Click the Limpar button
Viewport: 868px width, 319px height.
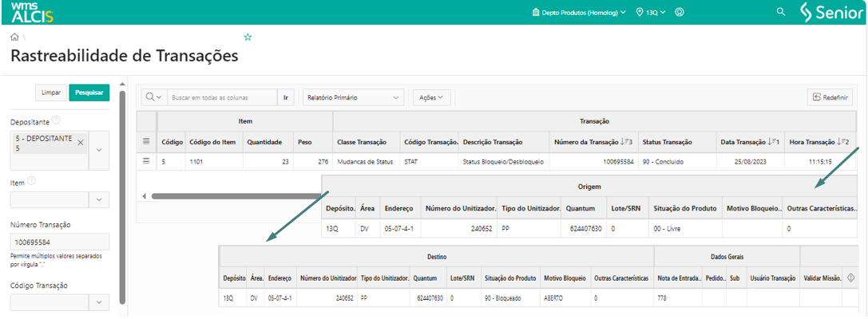[x=51, y=93]
